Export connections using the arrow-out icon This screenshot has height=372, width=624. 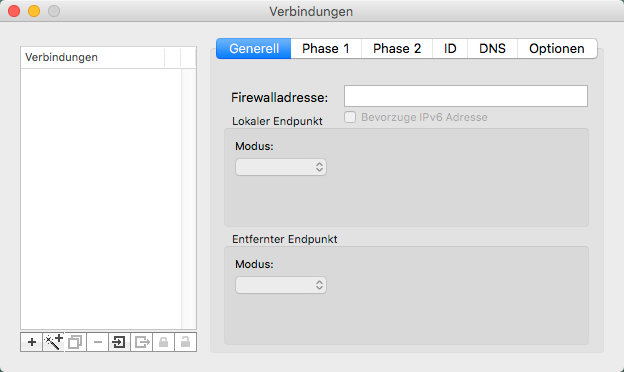(142, 342)
